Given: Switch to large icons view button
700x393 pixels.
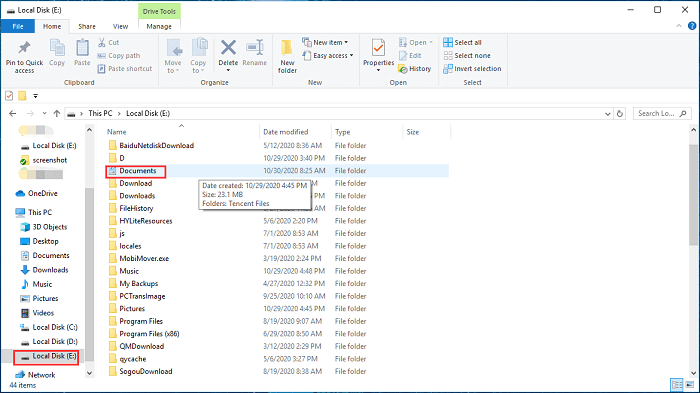Looking at the screenshot, I should (690, 385).
